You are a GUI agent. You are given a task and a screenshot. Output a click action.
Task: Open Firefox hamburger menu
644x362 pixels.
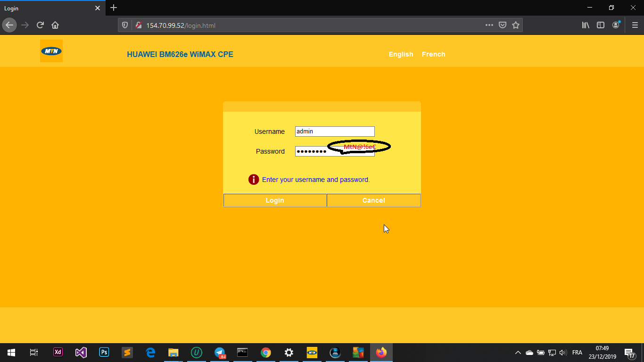[635, 25]
